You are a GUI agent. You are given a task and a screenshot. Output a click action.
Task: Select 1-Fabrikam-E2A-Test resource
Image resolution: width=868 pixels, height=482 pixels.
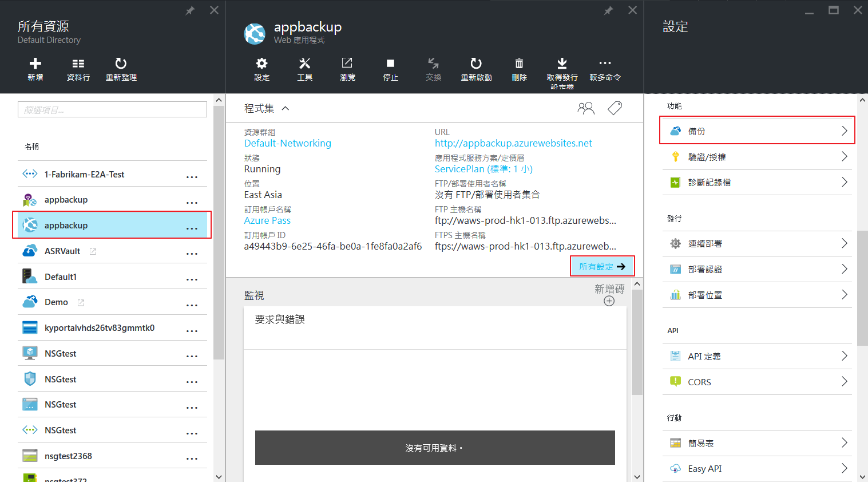coord(112,174)
